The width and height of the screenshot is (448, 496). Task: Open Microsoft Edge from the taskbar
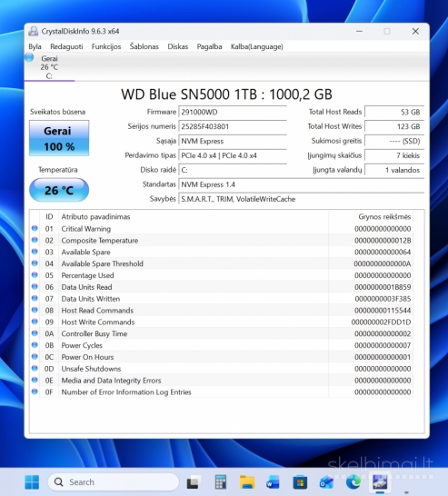coord(353,482)
